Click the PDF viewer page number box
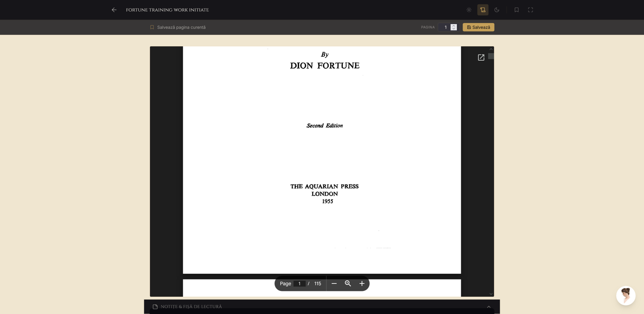This screenshot has height=314, width=644. tap(299, 284)
